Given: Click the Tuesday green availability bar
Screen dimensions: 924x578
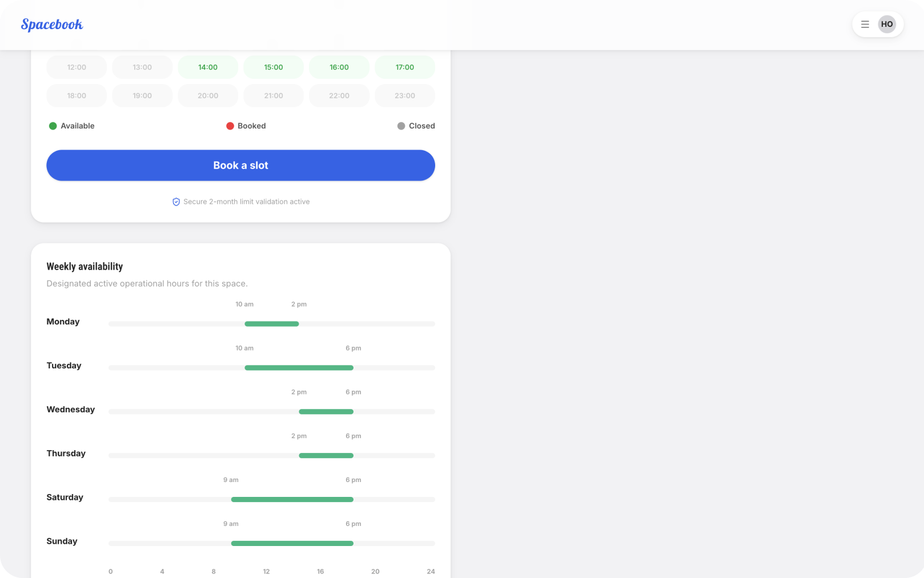Looking at the screenshot, I should point(299,368).
